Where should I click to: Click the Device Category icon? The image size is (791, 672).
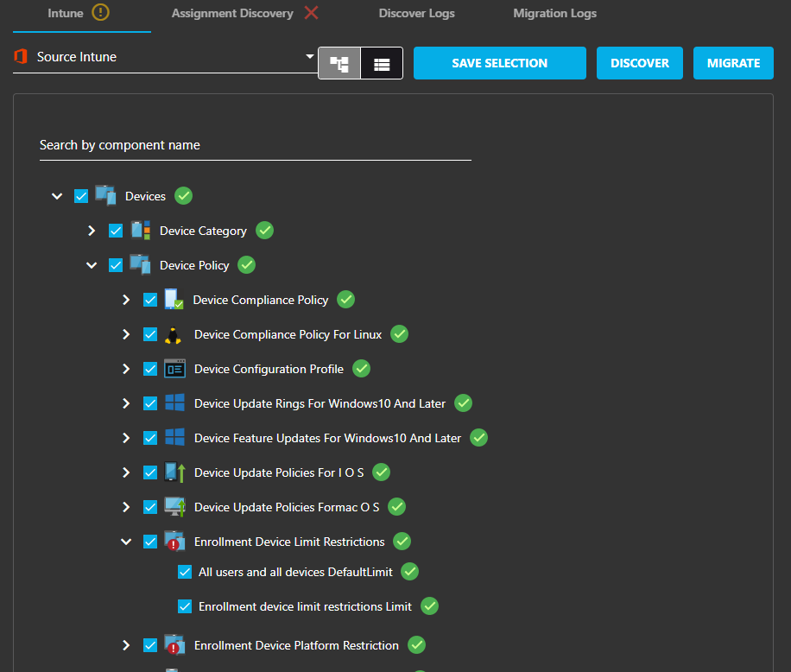tap(141, 230)
